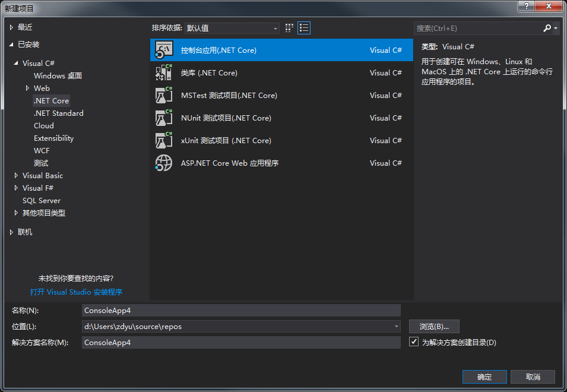Expand the 其他项目类型 tree node
Screen dimensions: 567x392
click(16, 213)
